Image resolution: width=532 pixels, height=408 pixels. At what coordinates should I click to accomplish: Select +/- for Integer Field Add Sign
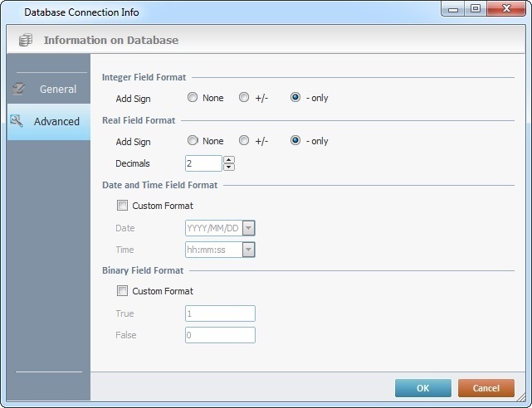tap(244, 98)
